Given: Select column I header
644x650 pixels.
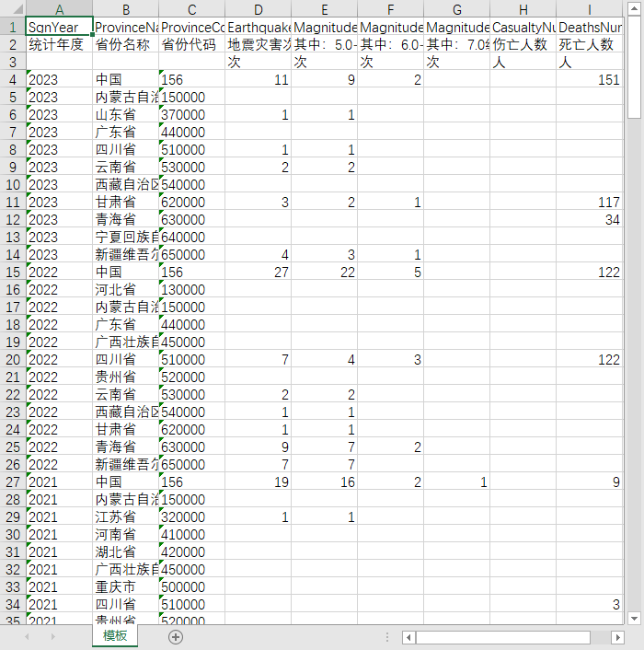Looking at the screenshot, I should pos(590,9).
